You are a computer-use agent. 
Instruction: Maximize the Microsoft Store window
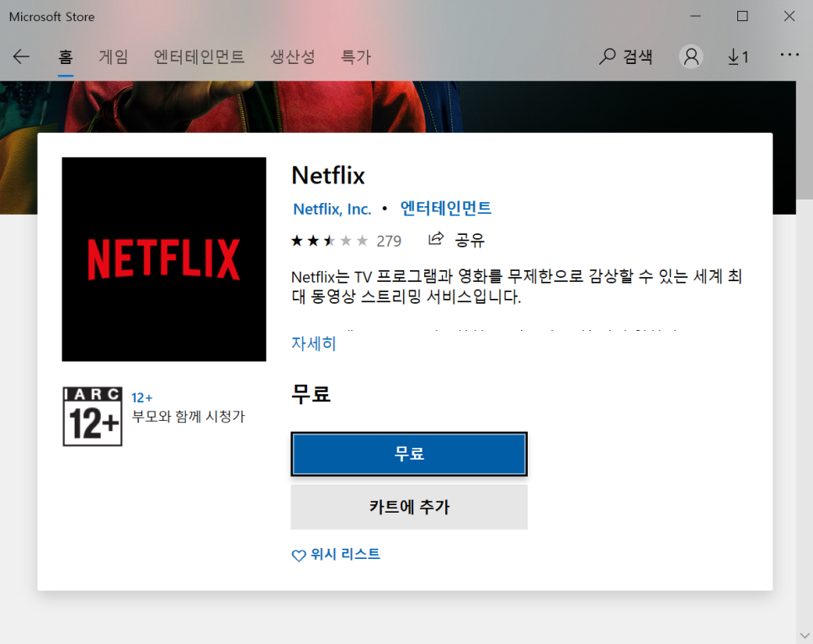[742, 16]
